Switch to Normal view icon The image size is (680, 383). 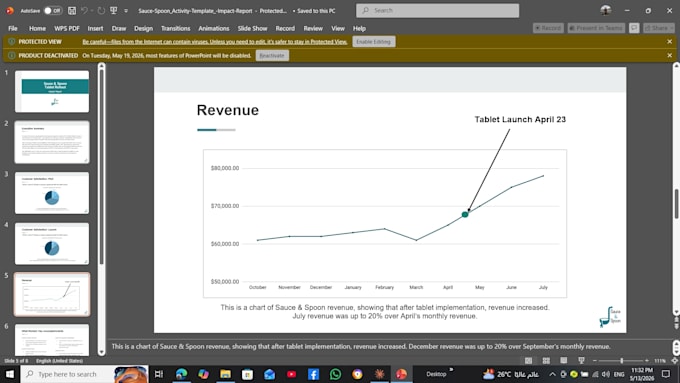(x=528, y=361)
